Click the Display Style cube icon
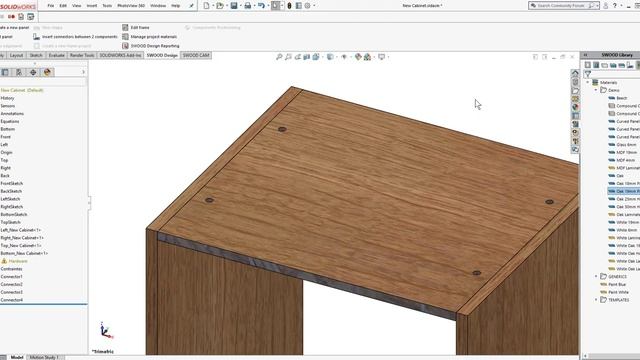Viewport: 640px width, 360px height. [x=330, y=57]
